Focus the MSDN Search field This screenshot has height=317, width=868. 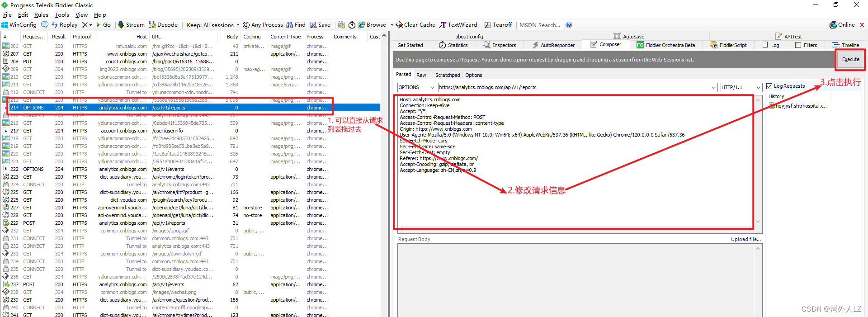click(540, 25)
